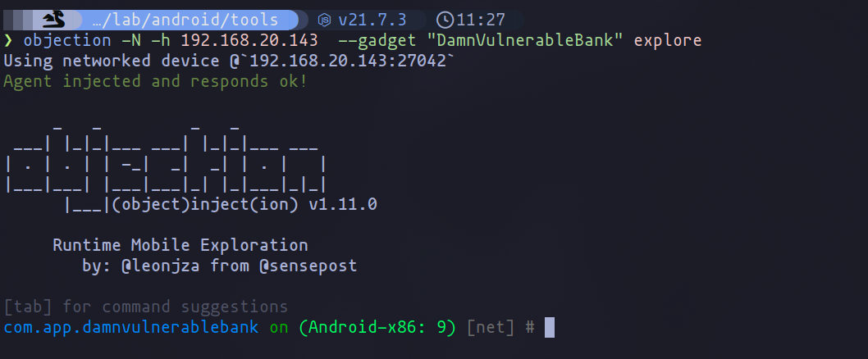The width and height of the screenshot is (868, 359).
Task: Click the 11:27 time text
Action: click(x=481, y=20)
